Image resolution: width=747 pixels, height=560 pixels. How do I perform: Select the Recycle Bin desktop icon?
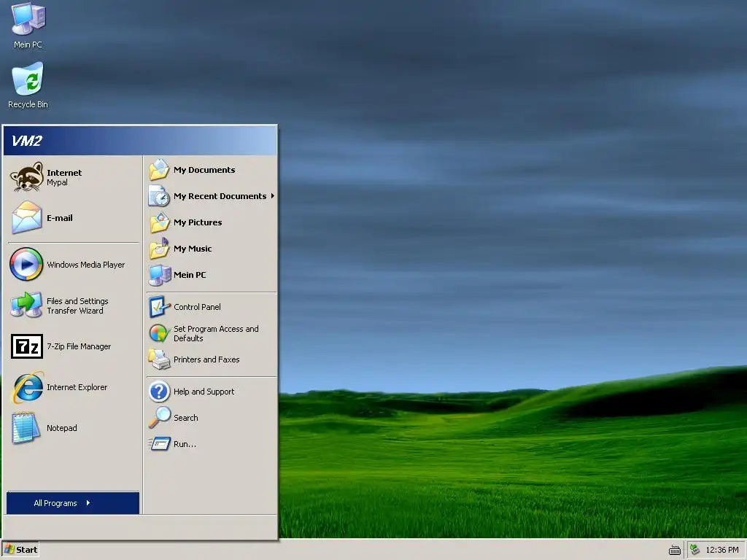pyautogui.click(x=28, y=79)
